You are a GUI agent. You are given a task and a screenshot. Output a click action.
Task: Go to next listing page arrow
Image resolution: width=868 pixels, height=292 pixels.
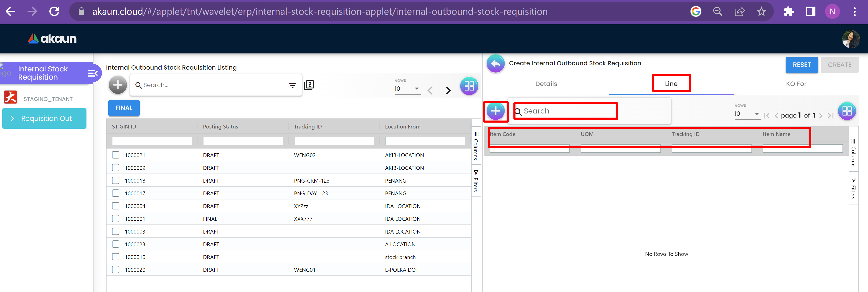[448, 90]
